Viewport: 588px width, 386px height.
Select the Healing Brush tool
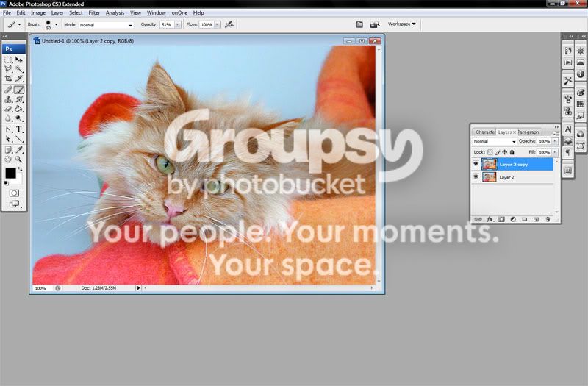pos(8,90)
